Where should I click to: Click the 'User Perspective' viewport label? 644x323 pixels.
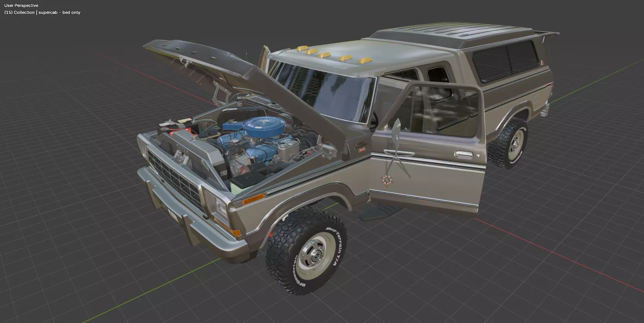point(21,5)
